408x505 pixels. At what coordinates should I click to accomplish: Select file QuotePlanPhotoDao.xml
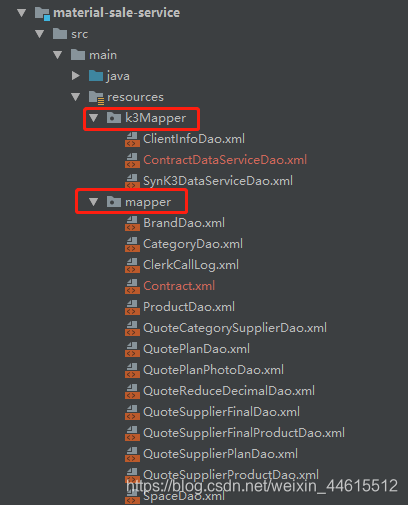coord(213,370)
